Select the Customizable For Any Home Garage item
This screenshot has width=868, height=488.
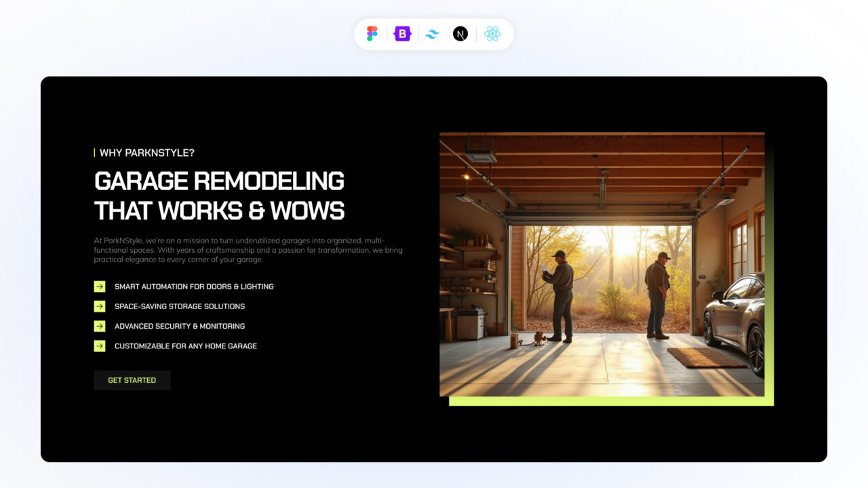coord(186,346)
